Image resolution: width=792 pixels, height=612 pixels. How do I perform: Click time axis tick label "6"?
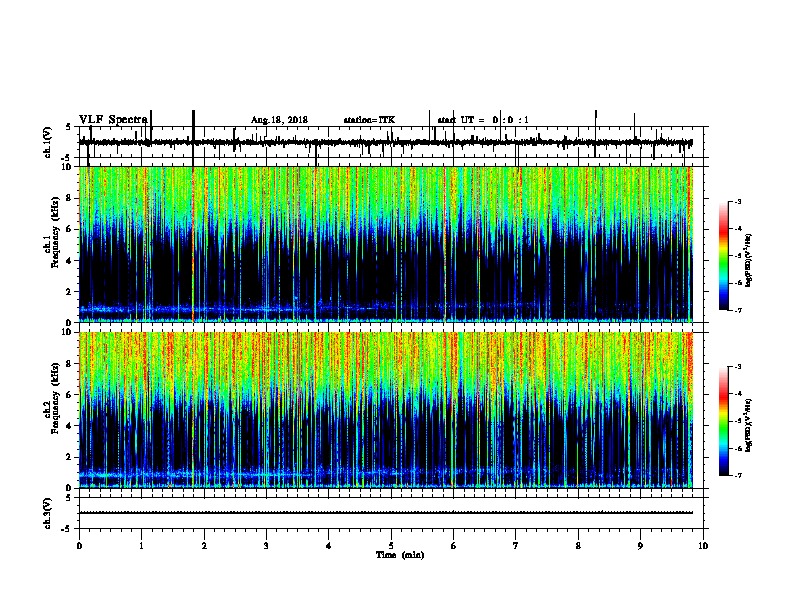click(x=453, y=546)
